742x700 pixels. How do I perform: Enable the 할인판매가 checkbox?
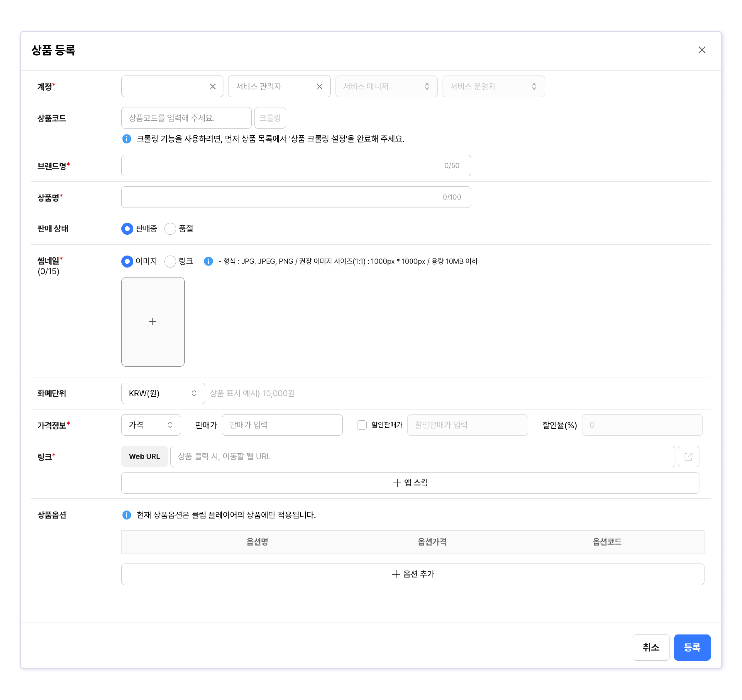pyautogui.click(x=362, y=425)
